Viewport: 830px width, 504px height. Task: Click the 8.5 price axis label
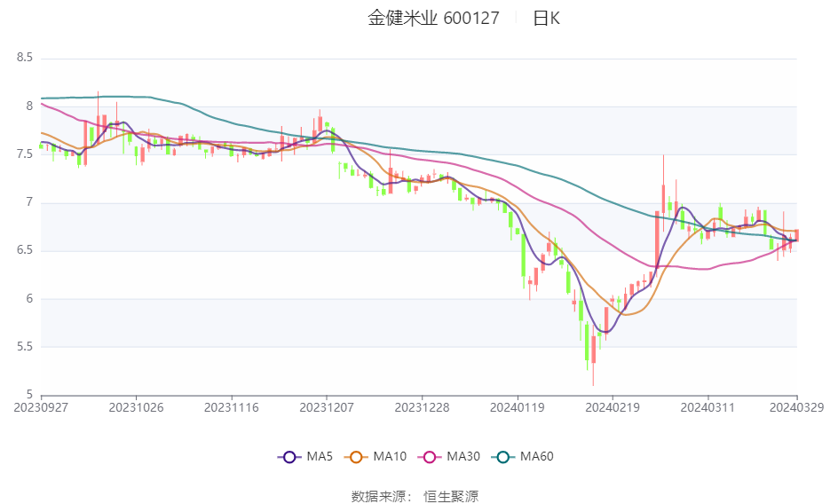point(25,58)
